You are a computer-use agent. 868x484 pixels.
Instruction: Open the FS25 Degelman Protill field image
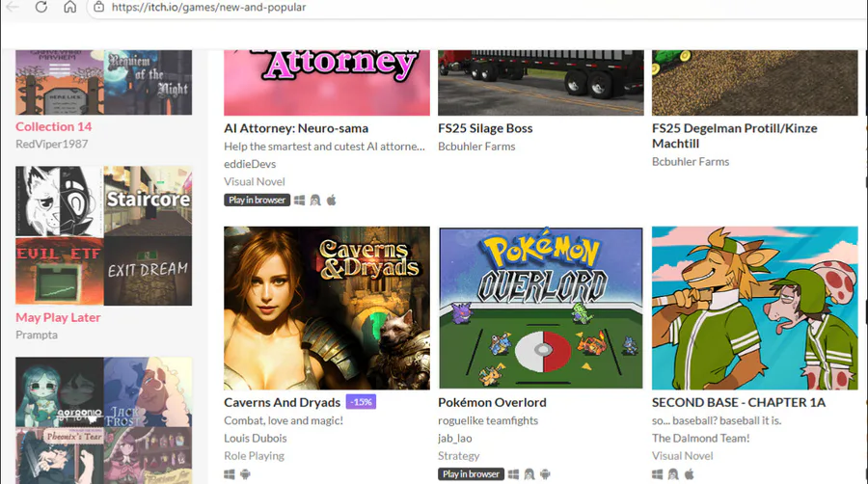tap(755, 83)
